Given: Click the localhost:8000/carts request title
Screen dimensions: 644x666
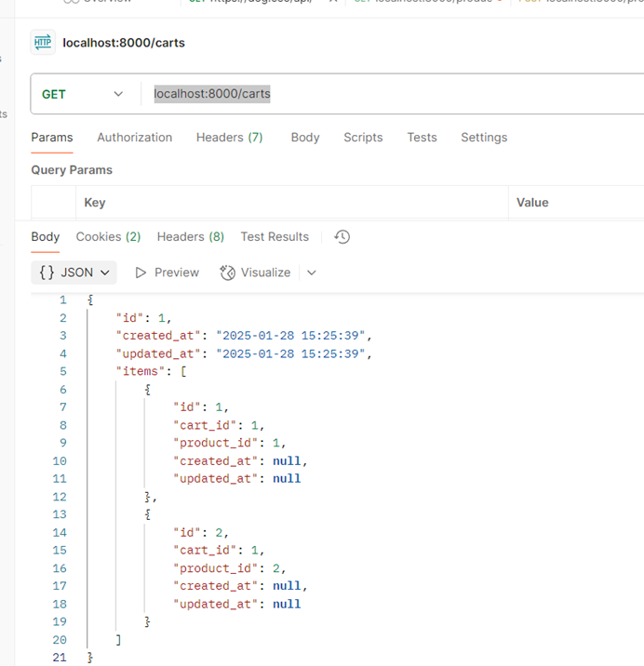Looking at the screenshot, I should (124, 43).
